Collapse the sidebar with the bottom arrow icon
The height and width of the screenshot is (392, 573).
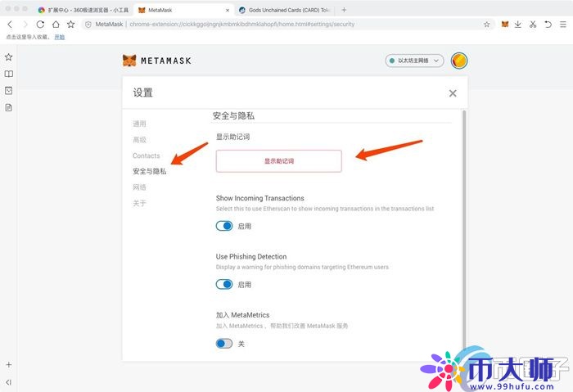pyautogui.click(x=9, y=382)
